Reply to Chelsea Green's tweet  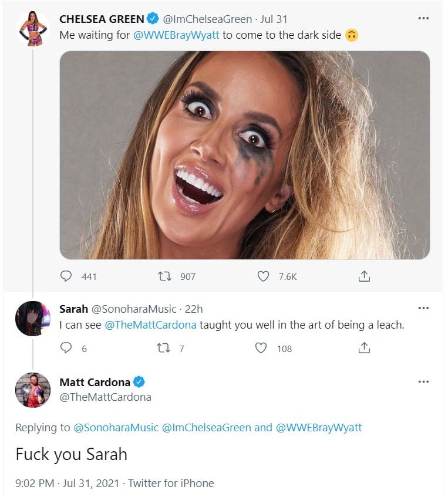66,276
